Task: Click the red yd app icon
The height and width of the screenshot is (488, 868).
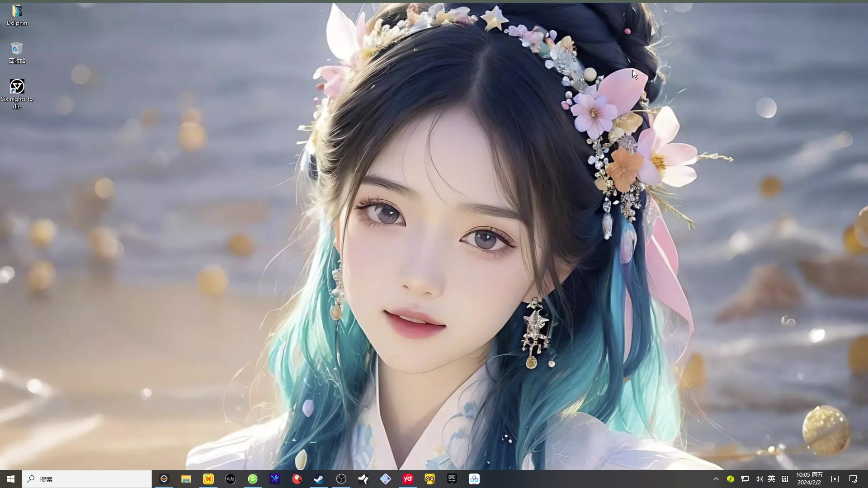Action: coord(408,479)
